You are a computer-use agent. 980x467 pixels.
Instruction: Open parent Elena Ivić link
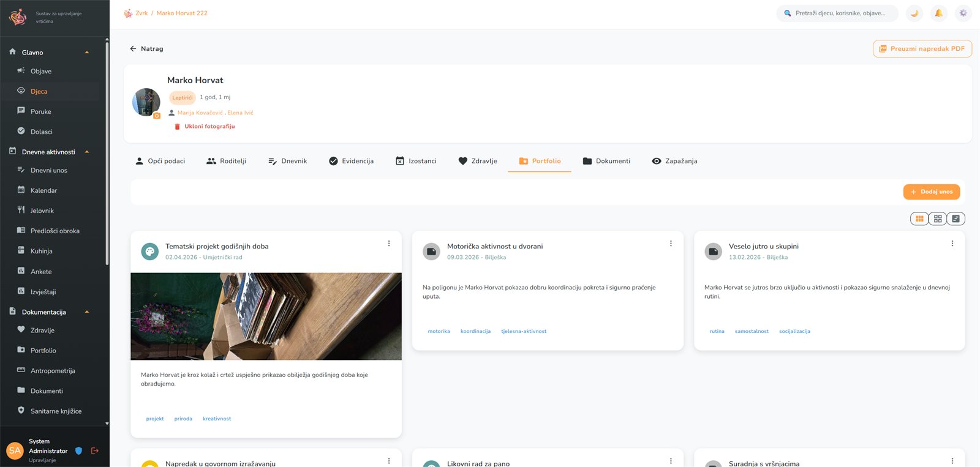240,113
